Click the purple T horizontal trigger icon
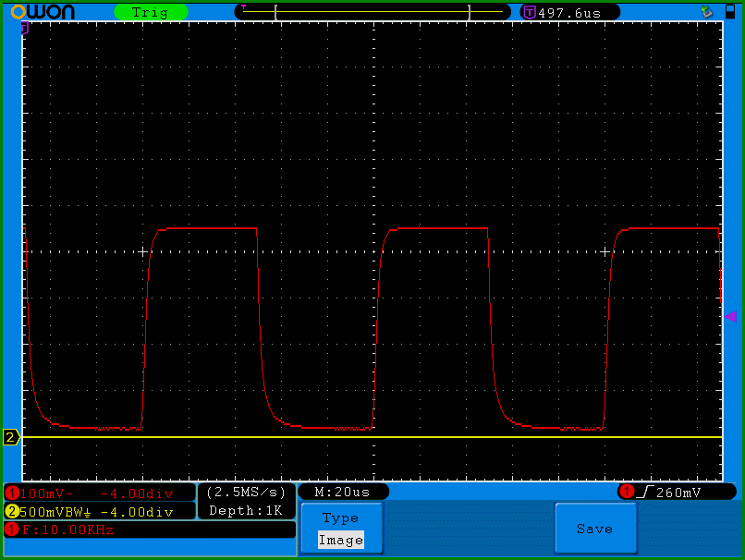This screenshot has width=745, height=560. [x=530, y=12]
